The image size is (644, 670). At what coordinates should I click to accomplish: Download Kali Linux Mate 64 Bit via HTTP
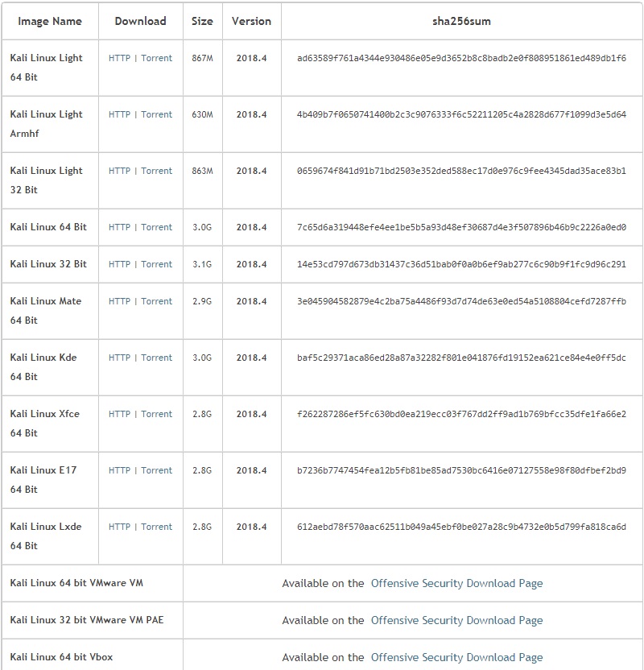tap(119, 302)
